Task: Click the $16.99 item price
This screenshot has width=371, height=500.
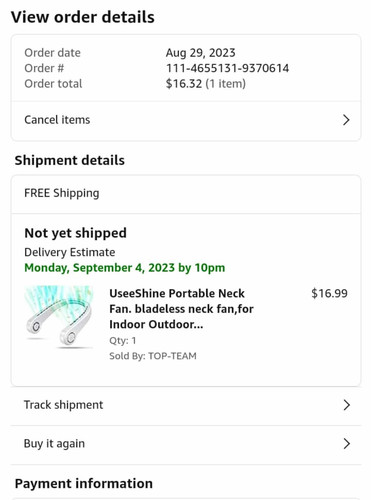Action: [329, 293]
